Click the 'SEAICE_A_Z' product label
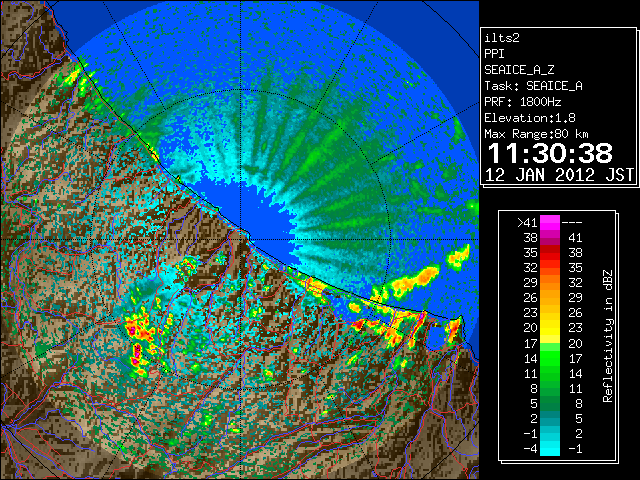The height and width of the screenshot is (480, 640). [519, 70]
